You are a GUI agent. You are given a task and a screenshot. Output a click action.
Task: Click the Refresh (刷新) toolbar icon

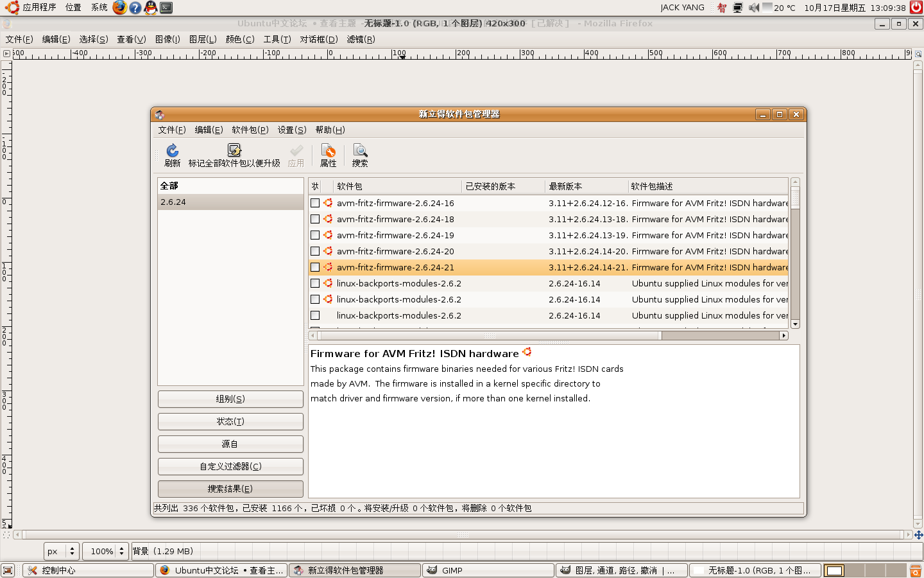click(x=172, y=150)
